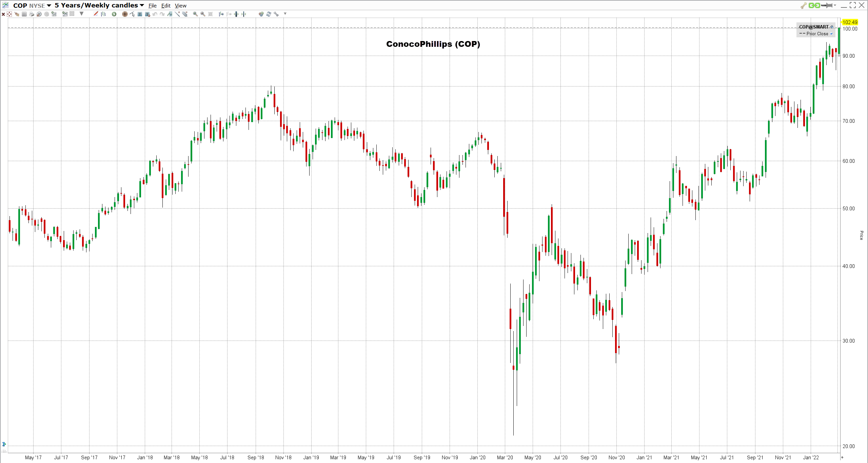Click the small blue wrench beside COP@SMART
This screenshot has width=868, height=463.
[x=831, y=27]
